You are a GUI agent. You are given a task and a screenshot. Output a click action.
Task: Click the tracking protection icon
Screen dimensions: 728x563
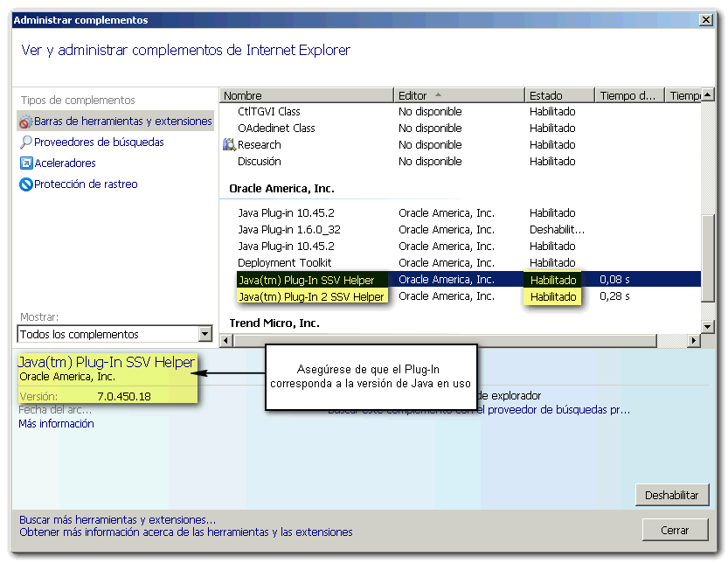(x=26, y=184)
